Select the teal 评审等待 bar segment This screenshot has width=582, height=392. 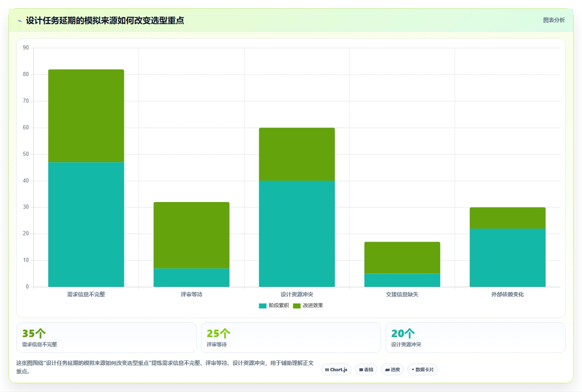pos(191,278)
